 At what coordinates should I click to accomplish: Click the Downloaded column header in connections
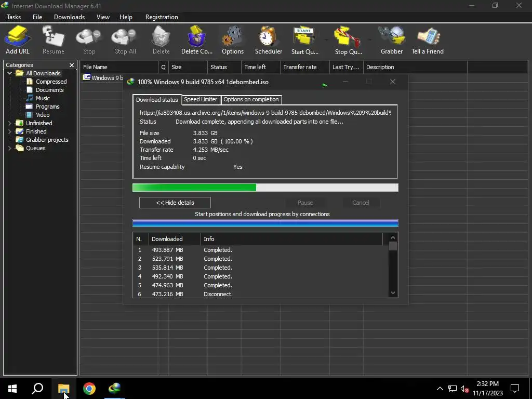(x=175, y=239)
